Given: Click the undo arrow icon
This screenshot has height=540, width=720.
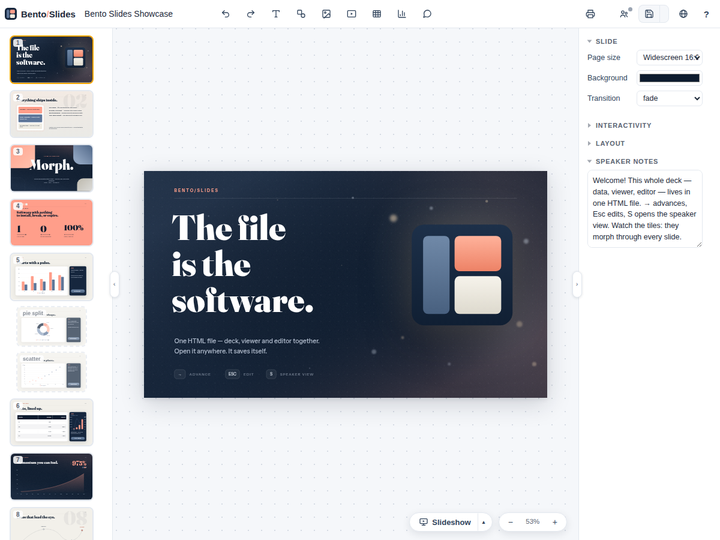Looking at the screenshot, I should (x=225, y=14).
